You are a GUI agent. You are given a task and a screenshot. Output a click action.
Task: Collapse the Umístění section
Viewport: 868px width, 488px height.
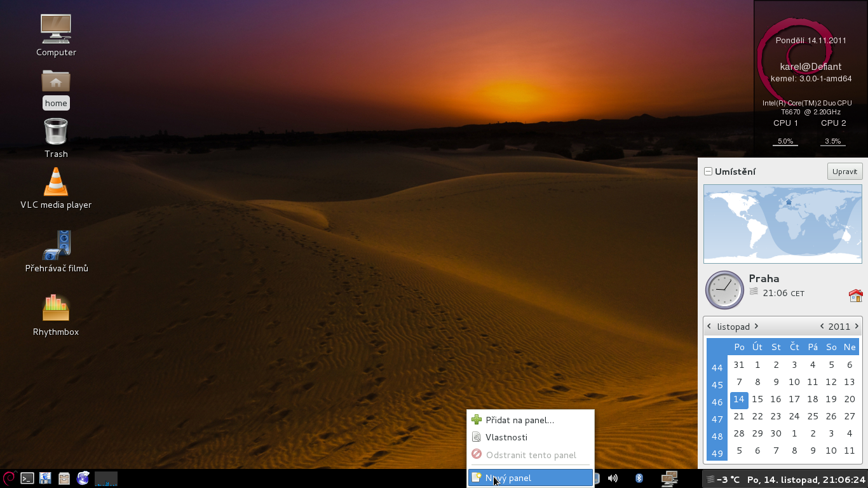pyautogui.click(x=708, y=172)
